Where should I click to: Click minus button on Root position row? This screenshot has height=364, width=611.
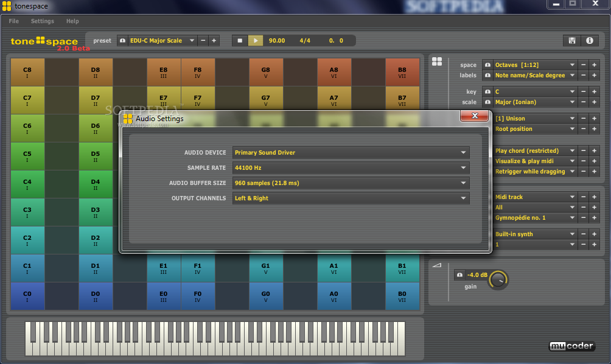[584, 129]
